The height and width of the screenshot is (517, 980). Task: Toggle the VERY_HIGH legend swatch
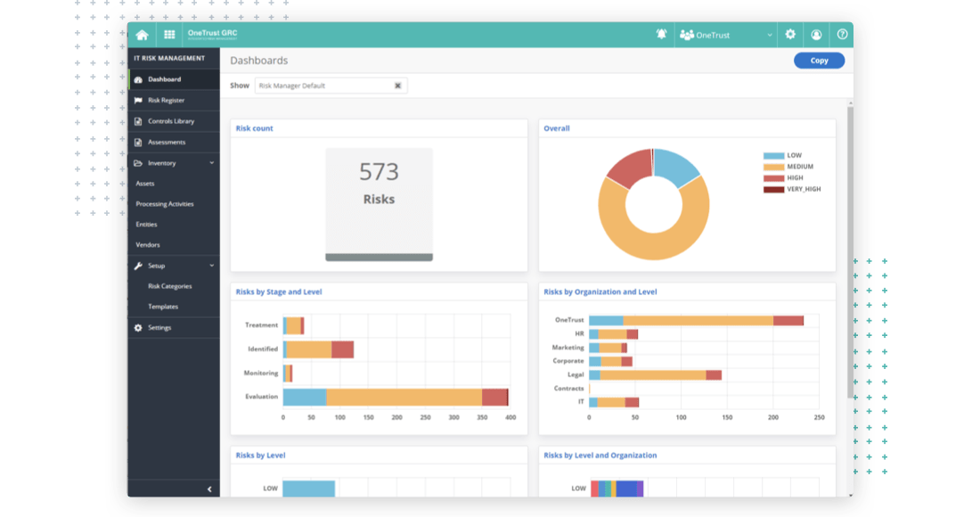click(x=773, y=190)
